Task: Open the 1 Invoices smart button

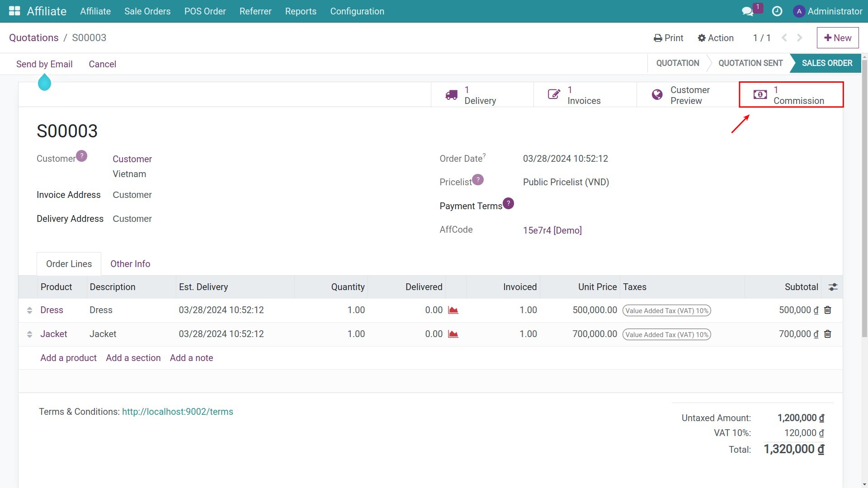Action: pos(585,95)
